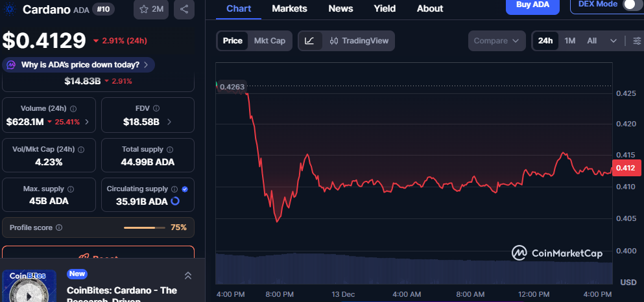This screenshot has width=644, height=302.
Task: Select the 1M time range
Action: (x=570, y=41)
